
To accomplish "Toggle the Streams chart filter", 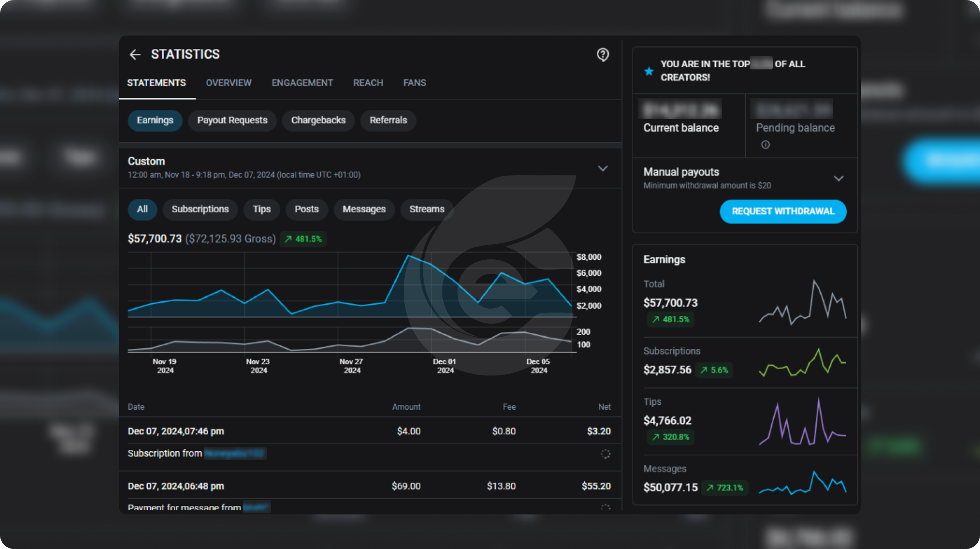I will (x=426, y=209).
